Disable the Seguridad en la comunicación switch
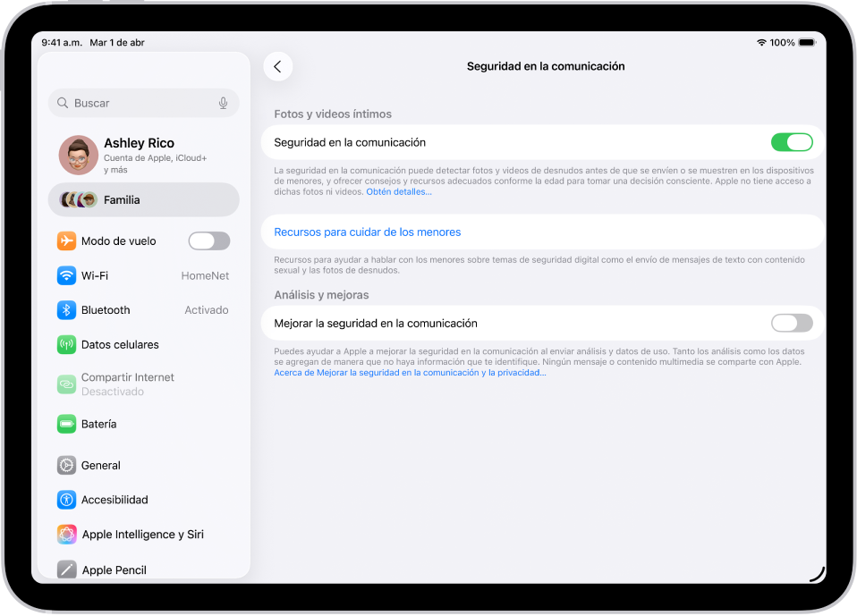The height and width of the screenshot is (616, 857). tap(793, 141)
